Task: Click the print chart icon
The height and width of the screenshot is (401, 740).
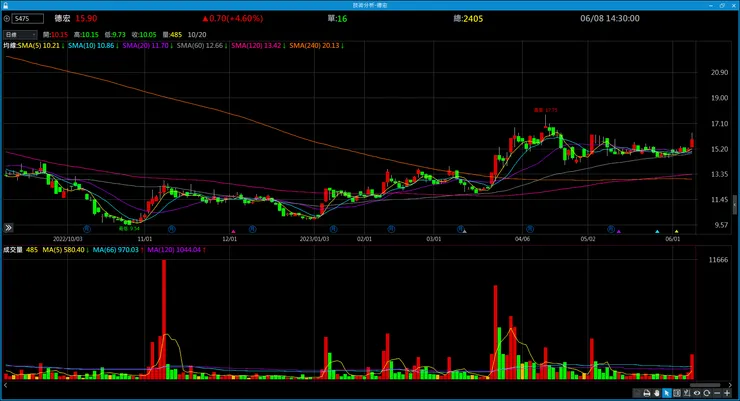Action: coord(647,393)
